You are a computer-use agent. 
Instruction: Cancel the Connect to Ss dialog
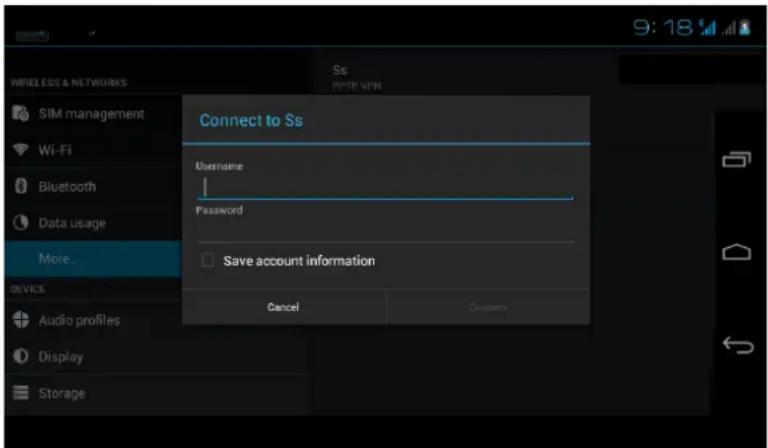(284, 307)
